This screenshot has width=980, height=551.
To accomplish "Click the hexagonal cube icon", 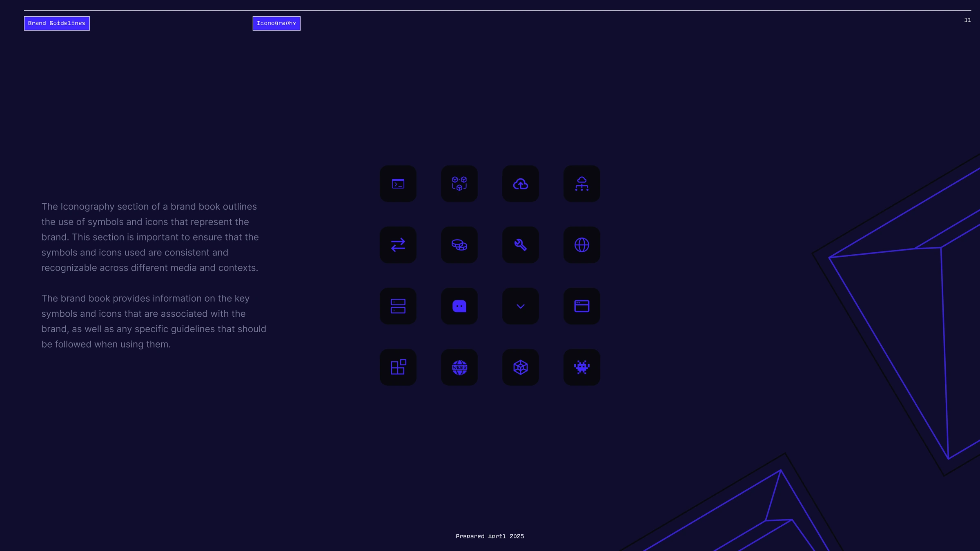I will point(521,367).
